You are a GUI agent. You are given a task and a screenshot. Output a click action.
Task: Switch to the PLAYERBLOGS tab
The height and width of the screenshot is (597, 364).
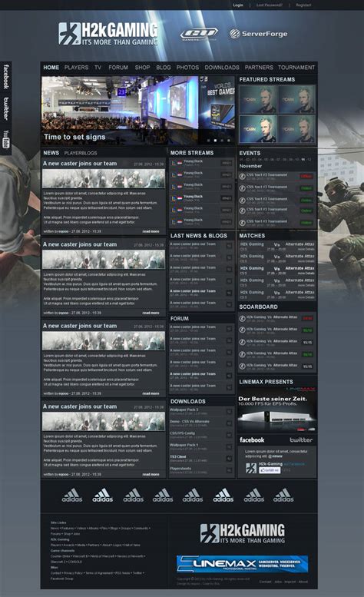tap(81, 153)
